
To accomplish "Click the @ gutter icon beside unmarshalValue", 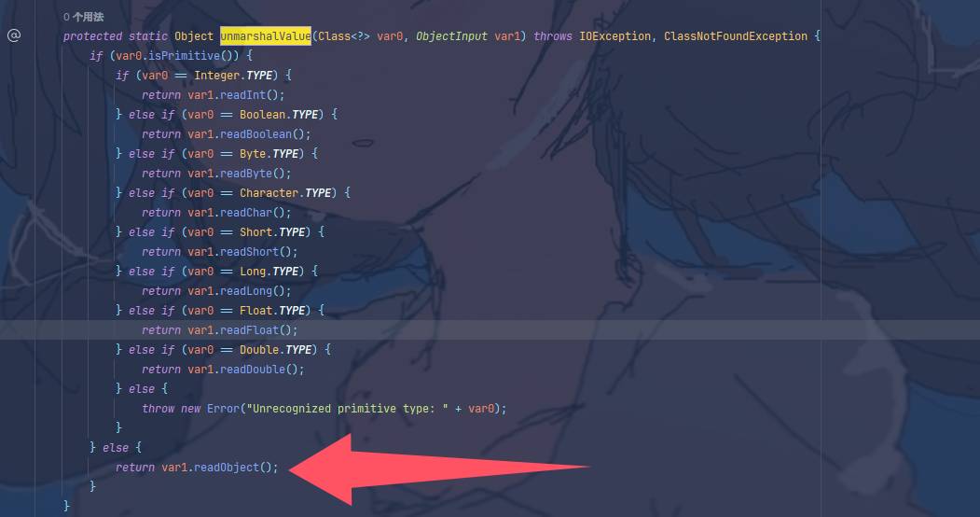I will click(14, 35).
